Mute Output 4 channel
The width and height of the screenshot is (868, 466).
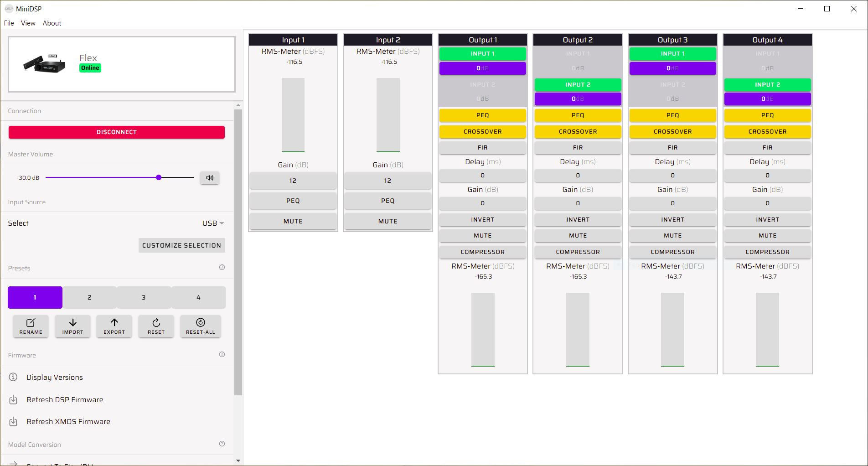768,236
